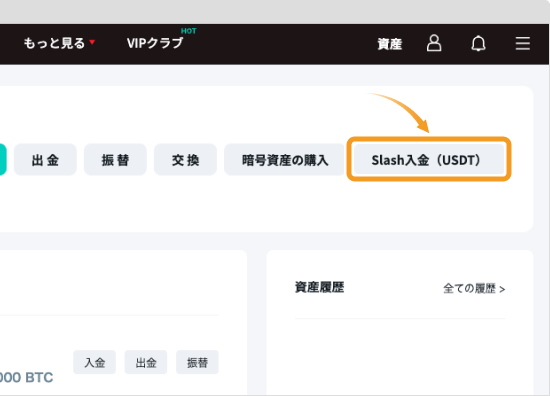Screen dimensions: 550x396
Task: Open the 全ての履歴 link
Action: 474,289
